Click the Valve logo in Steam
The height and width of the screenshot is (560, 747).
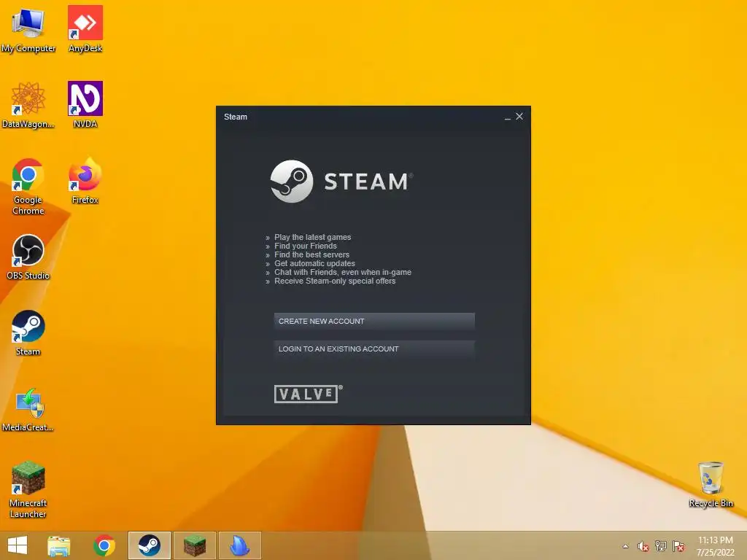tap(309, 394)
